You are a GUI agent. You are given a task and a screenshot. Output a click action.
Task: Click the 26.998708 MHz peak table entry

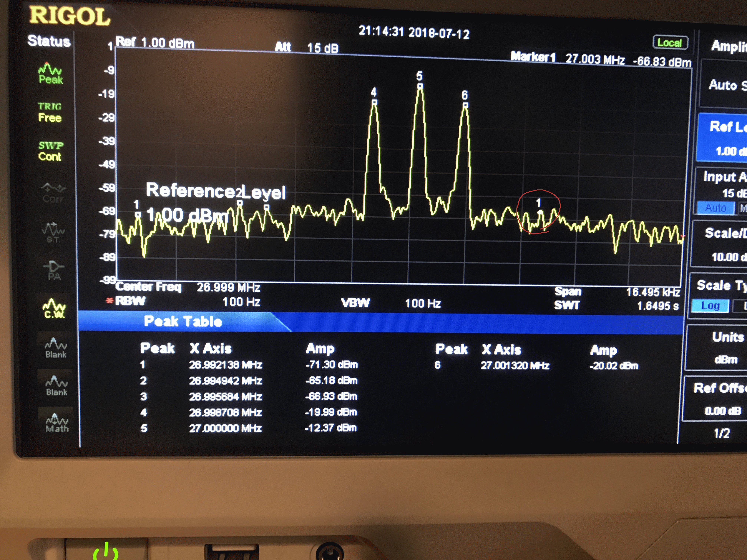pos(226,412)
